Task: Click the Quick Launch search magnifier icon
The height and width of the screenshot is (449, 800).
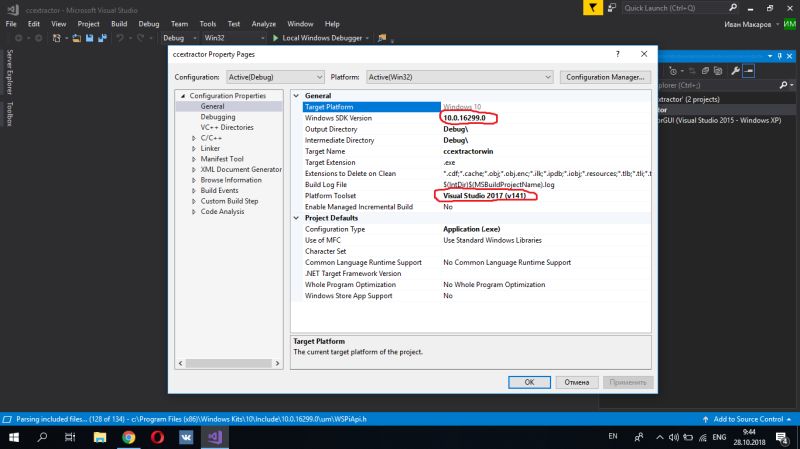Action: tap(733, 8)
